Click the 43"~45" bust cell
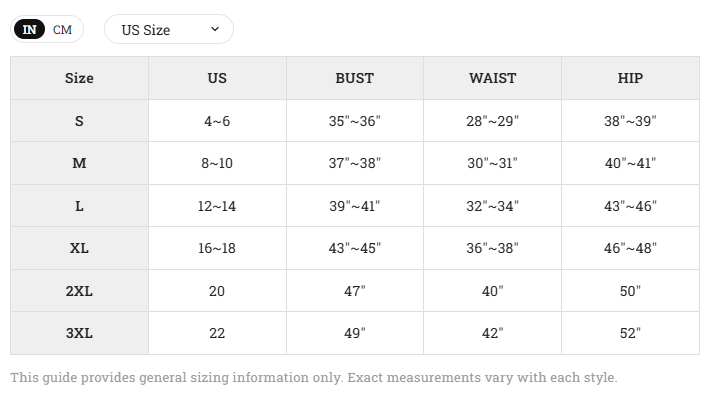 pyautogui.click(x=355, y=248)
